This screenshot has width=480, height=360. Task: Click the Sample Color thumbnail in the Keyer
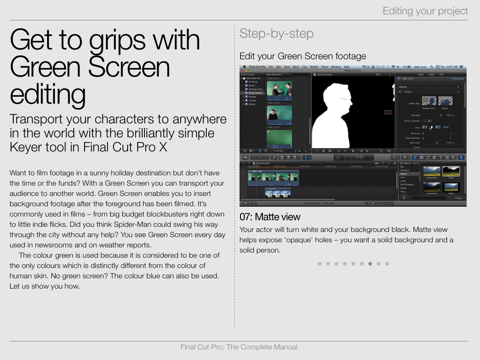429,101
